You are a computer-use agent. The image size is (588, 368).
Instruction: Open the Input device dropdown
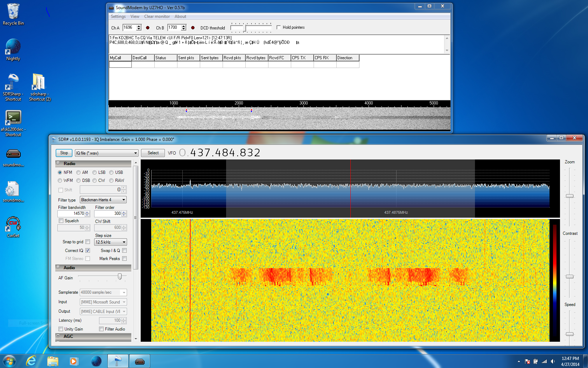click(103, 302)
